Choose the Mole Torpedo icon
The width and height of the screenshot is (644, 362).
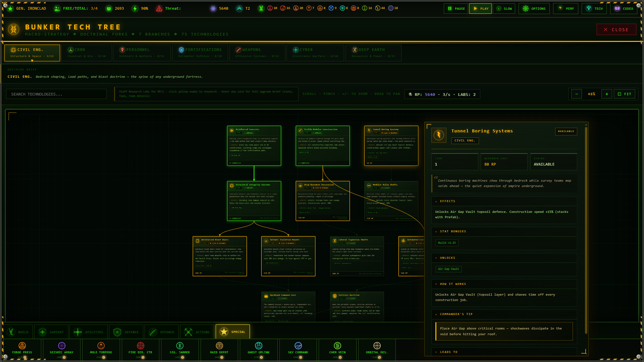(x=101, y=346)
